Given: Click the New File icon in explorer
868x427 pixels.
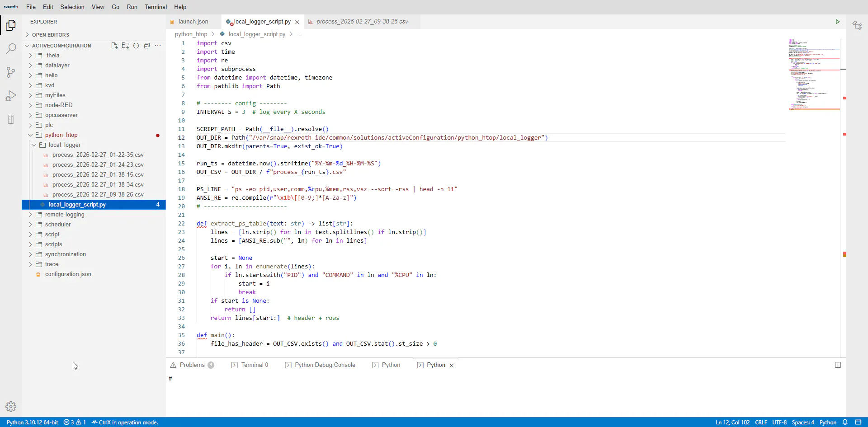Looking at the screenshot, I should tap(114, 46).
